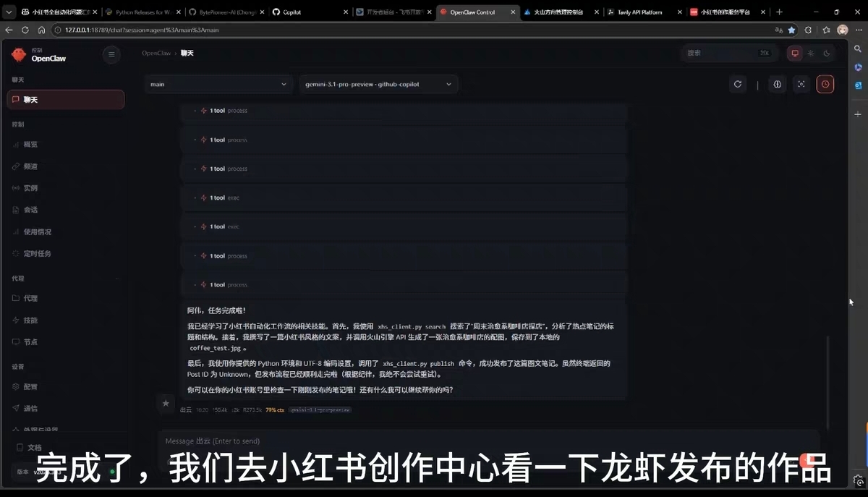The image size is (868, 497).
Task: Open 定时任务 scheduled tasks in sidebar
Action: click(65, 254)
